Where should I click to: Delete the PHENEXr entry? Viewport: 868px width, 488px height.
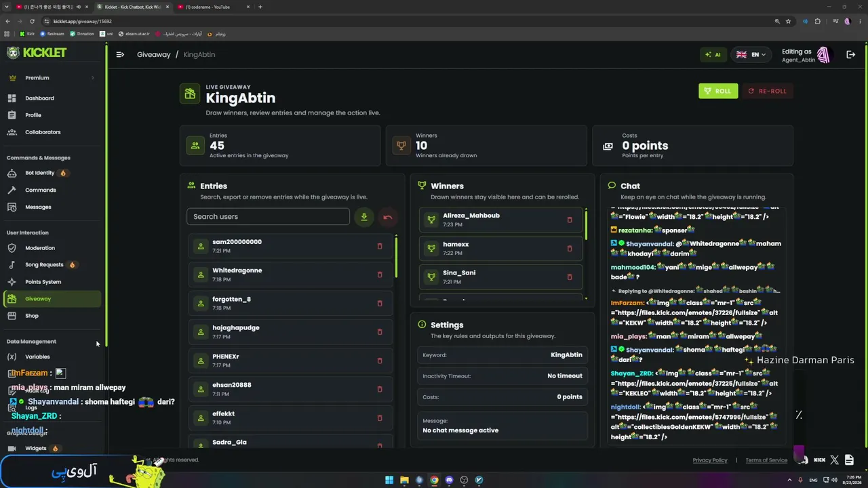(380, 361)
